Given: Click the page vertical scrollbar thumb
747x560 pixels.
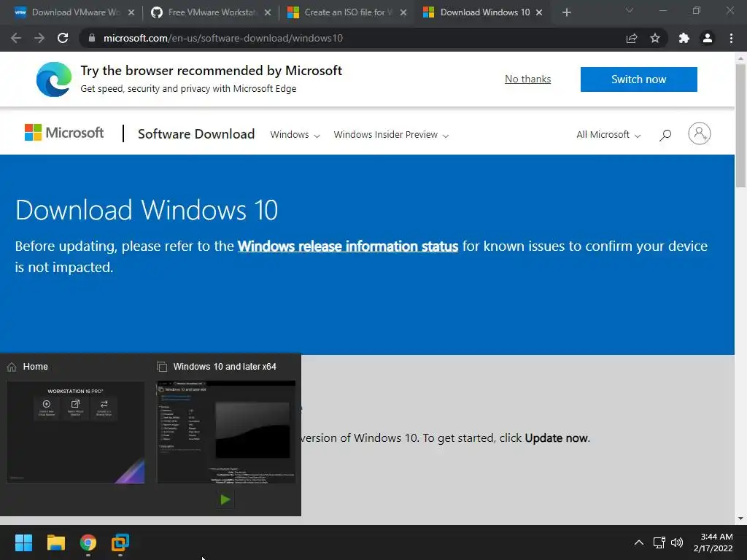Looking at the screenshot, I should click(740, 125).
